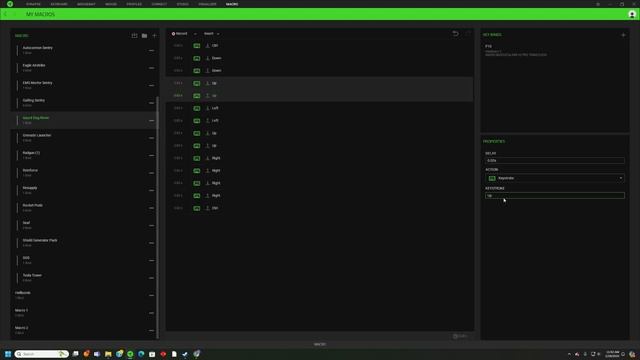Screen dimensions: 640x360
Task: Click the green Razer icon in the taskbar
Action: [x=130, y=354]
